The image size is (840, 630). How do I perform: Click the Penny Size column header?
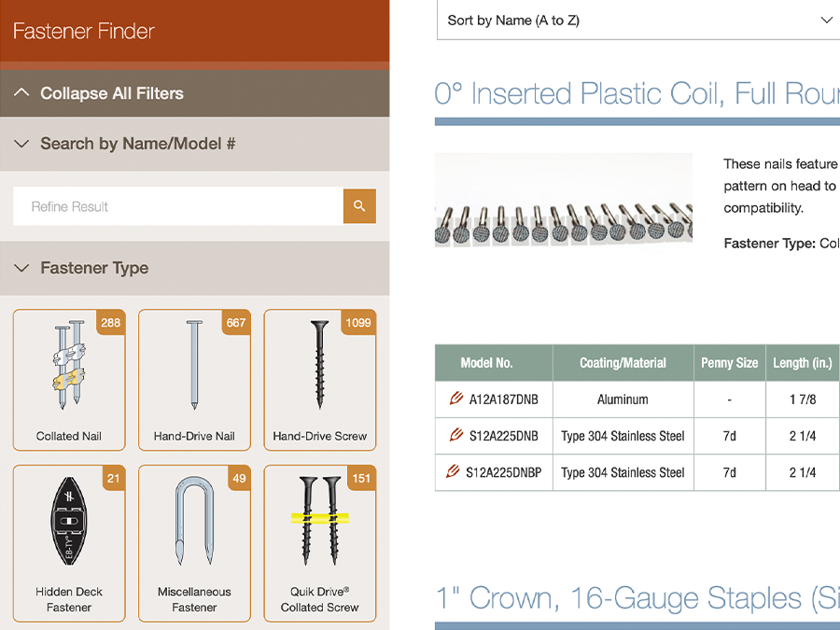[729, 363]
